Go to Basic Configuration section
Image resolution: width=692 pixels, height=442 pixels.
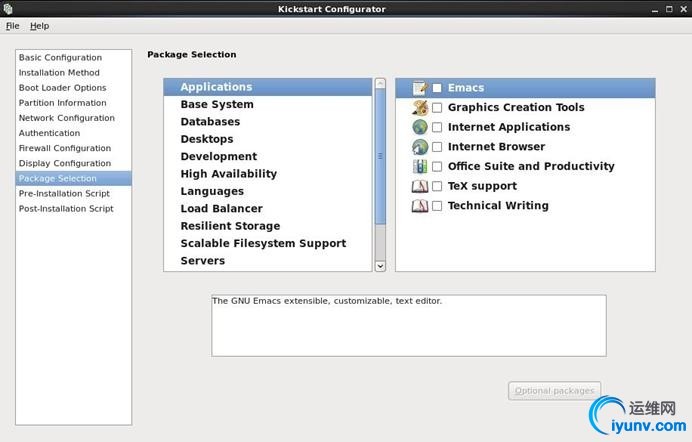[73, 57]
